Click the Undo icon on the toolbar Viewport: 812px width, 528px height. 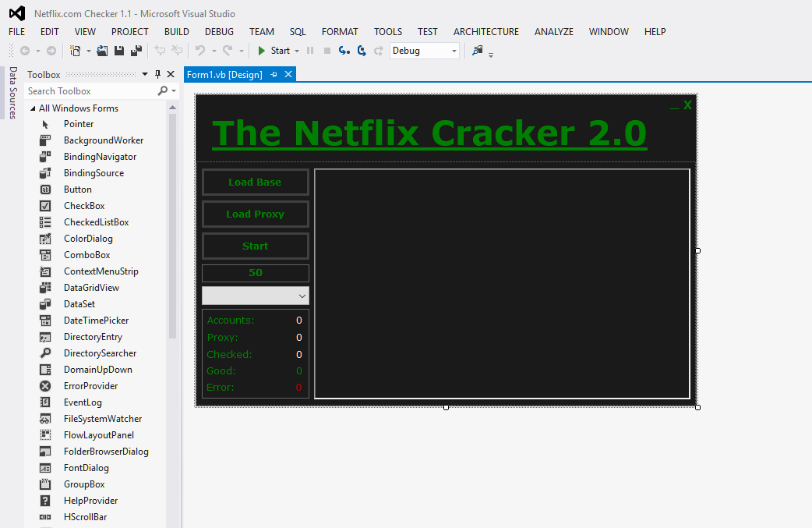[201, 50]
